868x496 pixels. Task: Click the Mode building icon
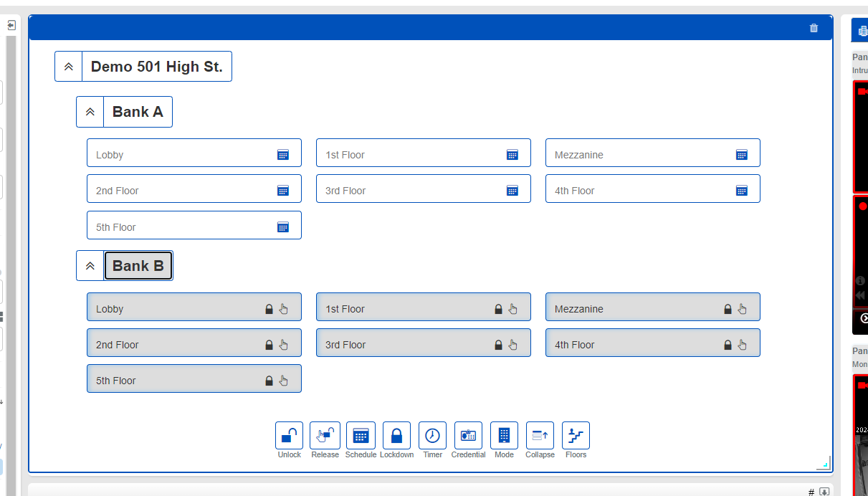click(x=504, y=435)
